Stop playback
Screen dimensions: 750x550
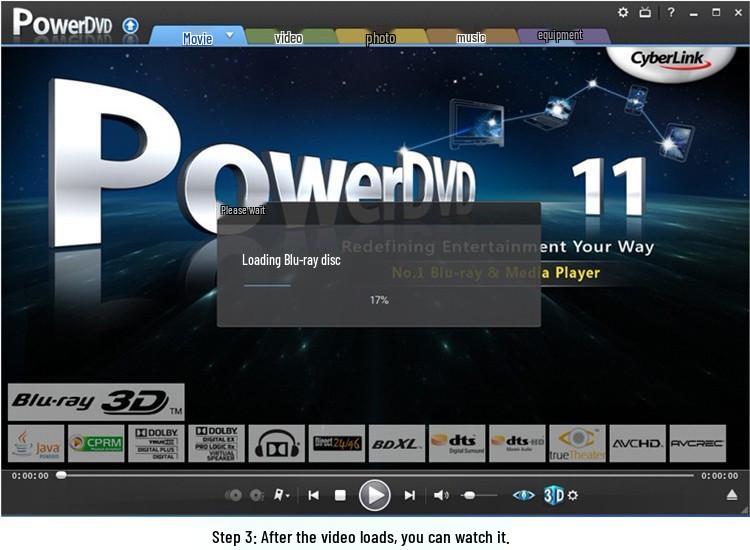[340, 495]
